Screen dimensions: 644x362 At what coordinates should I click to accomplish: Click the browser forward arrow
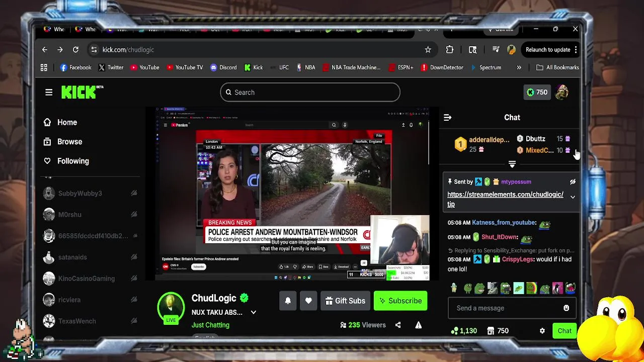pos(60,50)
